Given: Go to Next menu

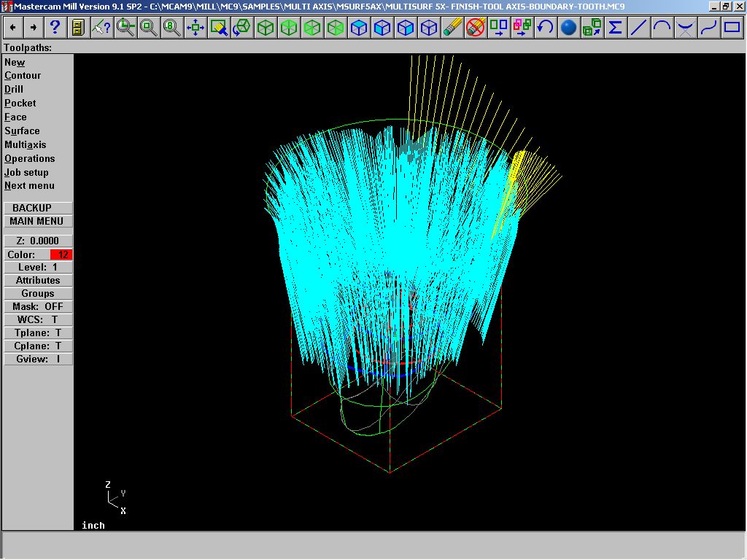Looking at the screenshot, I should tap(29, 186).
